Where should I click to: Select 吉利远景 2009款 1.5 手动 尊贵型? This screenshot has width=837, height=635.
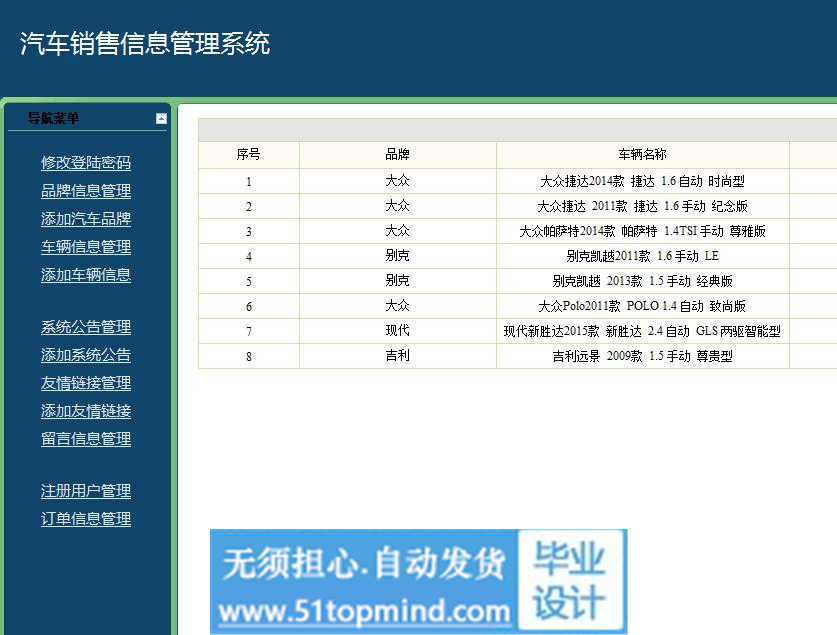point(643,356)
